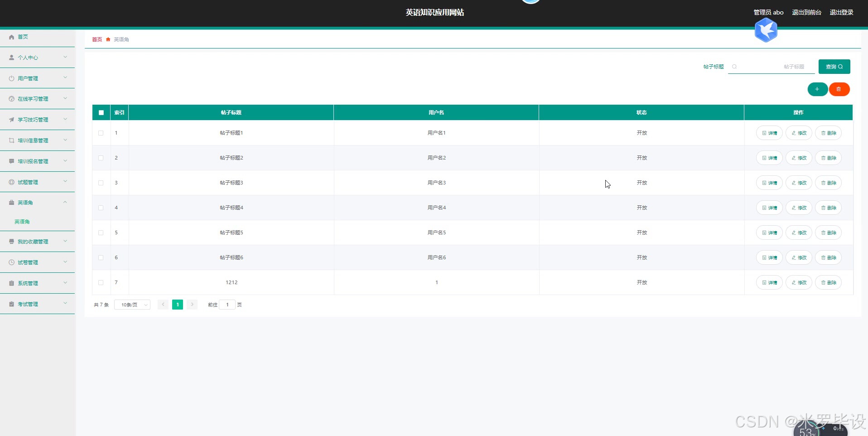Click the home icon in breadcrumb

click(x=108, y=39)
